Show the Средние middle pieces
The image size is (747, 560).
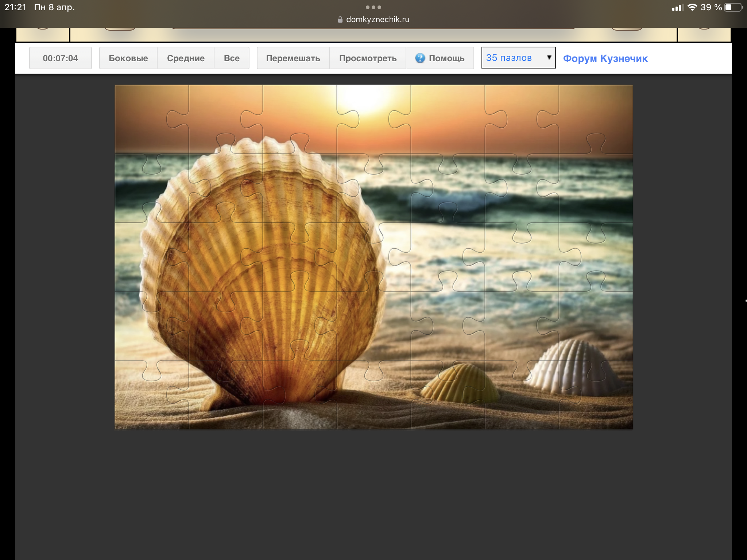pos(186,58)
